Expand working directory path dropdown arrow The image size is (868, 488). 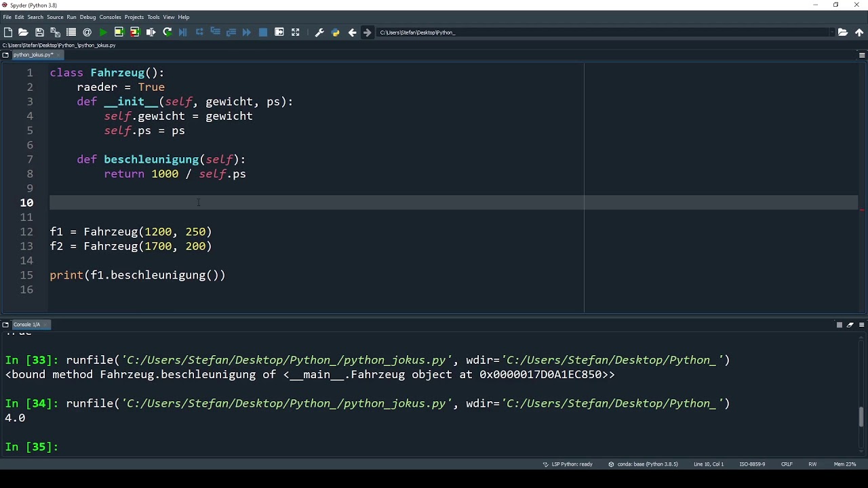tap(831, 33)
